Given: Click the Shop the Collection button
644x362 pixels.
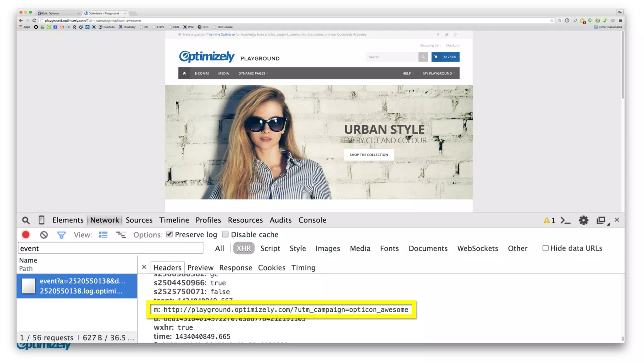Looking at the screenshot, I should (369, 155).
